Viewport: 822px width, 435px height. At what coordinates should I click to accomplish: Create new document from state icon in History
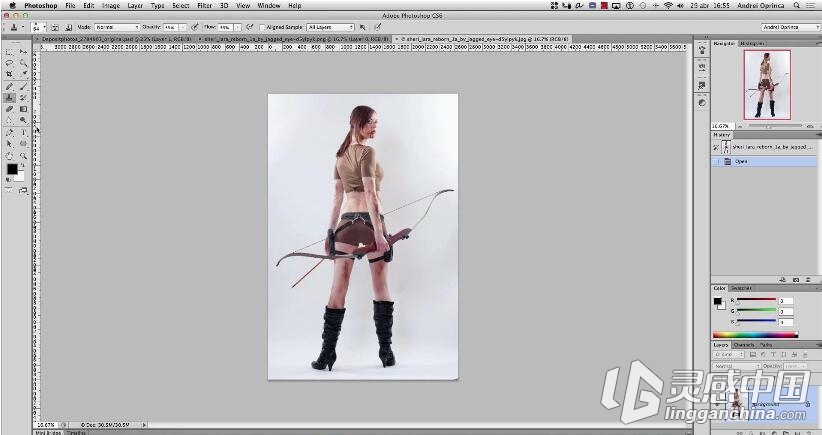point(783,280)
